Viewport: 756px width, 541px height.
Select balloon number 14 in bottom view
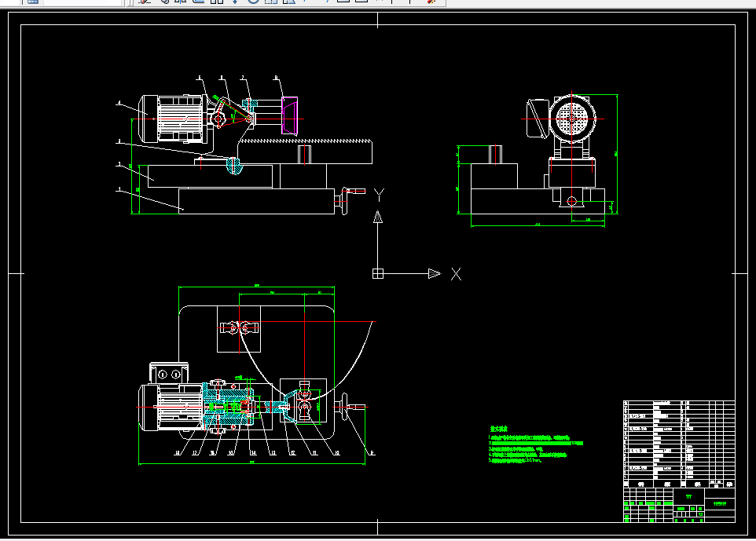(253, 453)
